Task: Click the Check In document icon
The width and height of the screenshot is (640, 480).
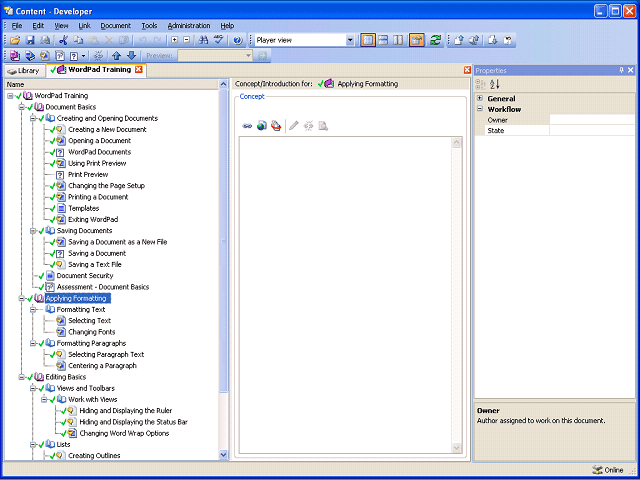Action: pyautogui.click(x=459, y=40)
